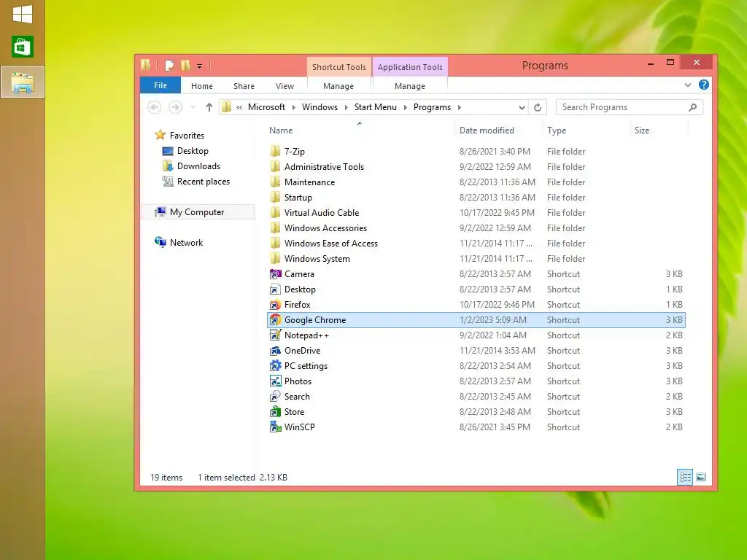This screenshot has width=747, height=560.
Task: Expand the arrow after Microsoft breadcrumb
Action: [x=293, y=107]
